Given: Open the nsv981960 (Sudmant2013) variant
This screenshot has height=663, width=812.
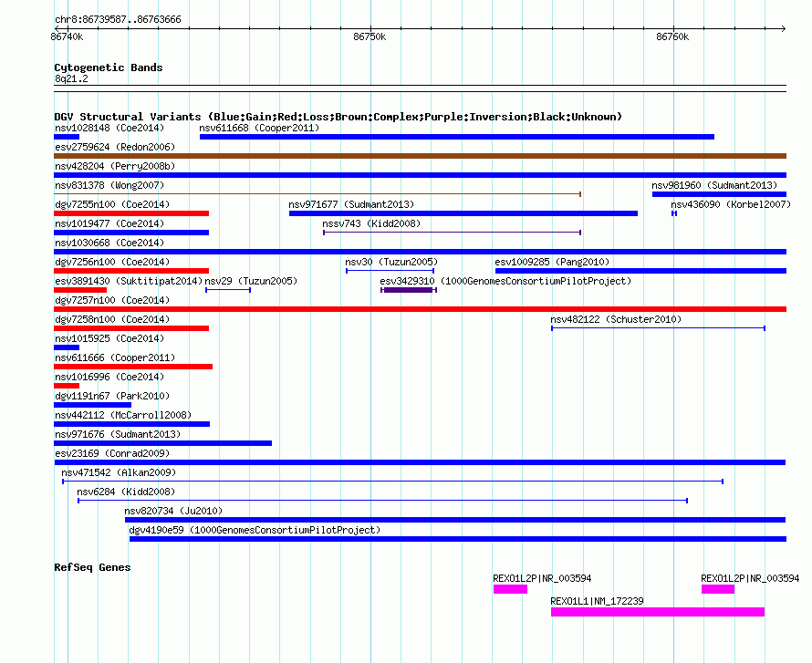Looking at the screenshot, I should 719,194.
